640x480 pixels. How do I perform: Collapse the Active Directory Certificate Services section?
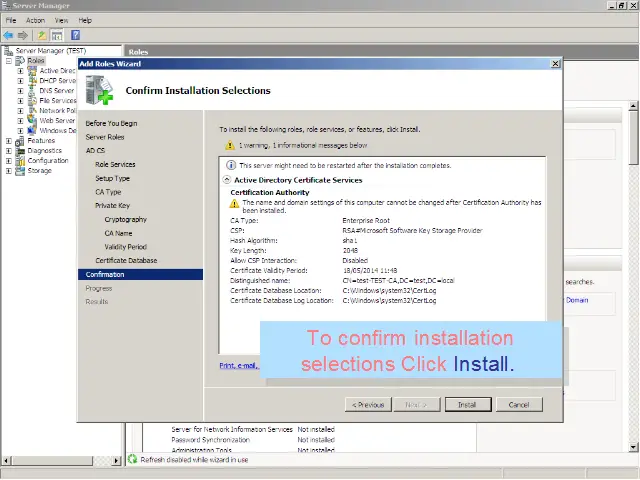(x=225, y=180)
